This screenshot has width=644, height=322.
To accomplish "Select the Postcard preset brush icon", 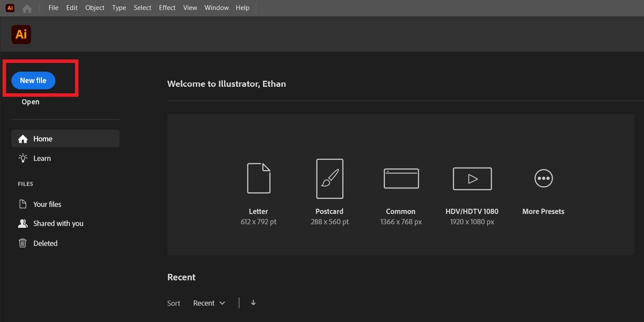I will [x=330, y=178].
